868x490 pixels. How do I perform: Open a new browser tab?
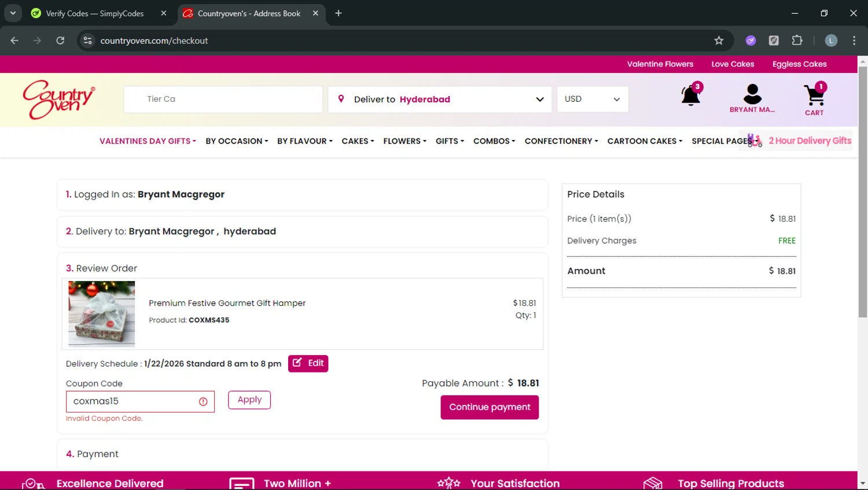339,13
